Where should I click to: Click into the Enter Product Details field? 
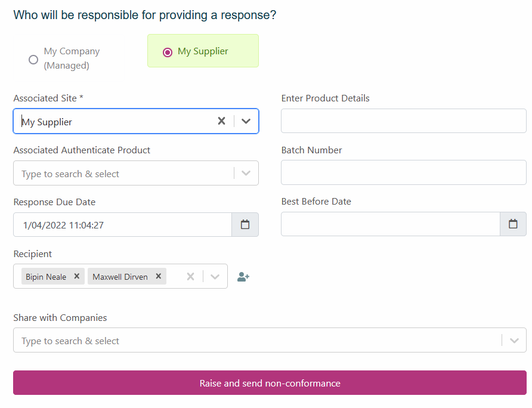tap(403, 121)
